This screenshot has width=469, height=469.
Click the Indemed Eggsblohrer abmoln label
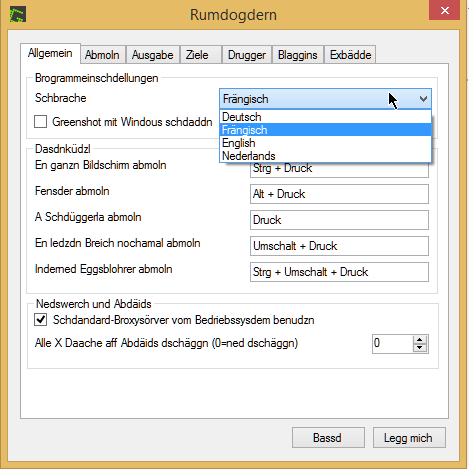(x=104, y=269)
